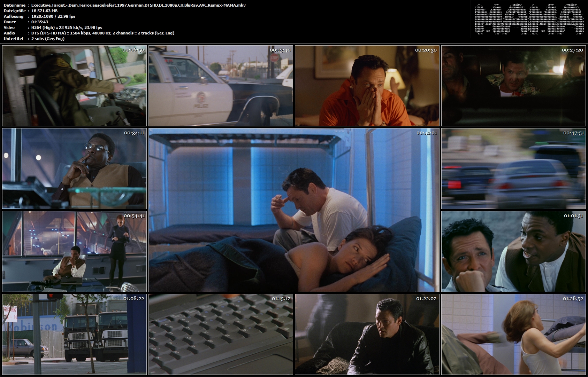Screen dimensions: 588x377
Task: Click the file size value 18 571.63 MB
Action: point(45,11)
